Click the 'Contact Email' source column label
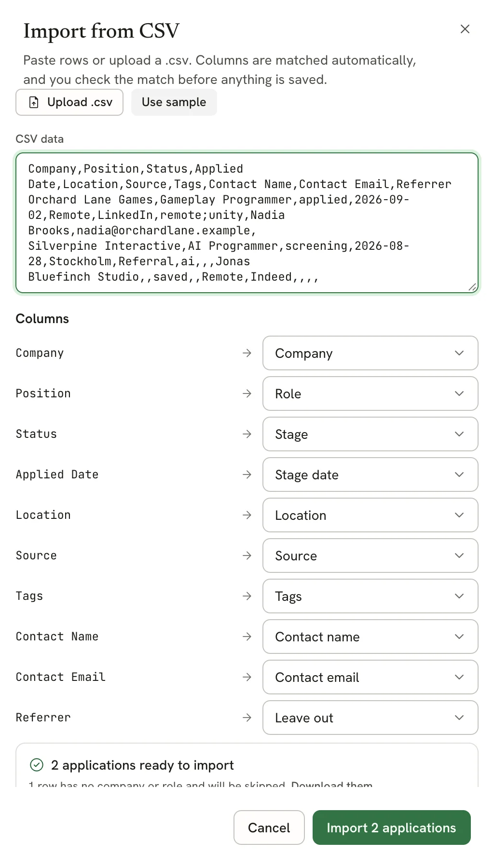This screenshot has height=868, width=494. 60,677
